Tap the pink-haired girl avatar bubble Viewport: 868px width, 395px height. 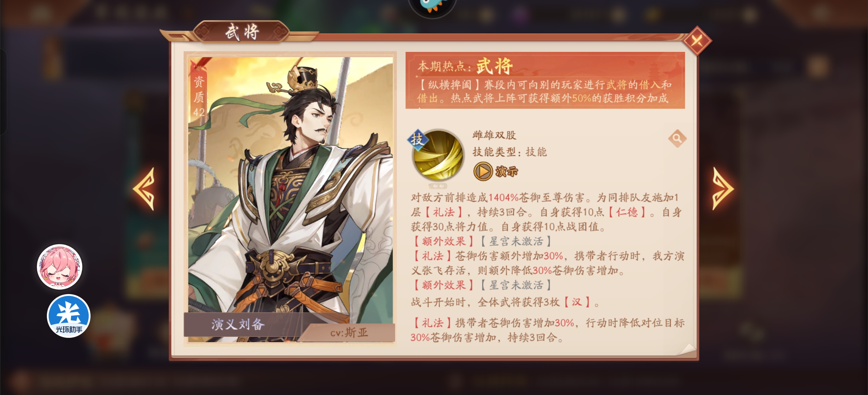click(60, 267)
